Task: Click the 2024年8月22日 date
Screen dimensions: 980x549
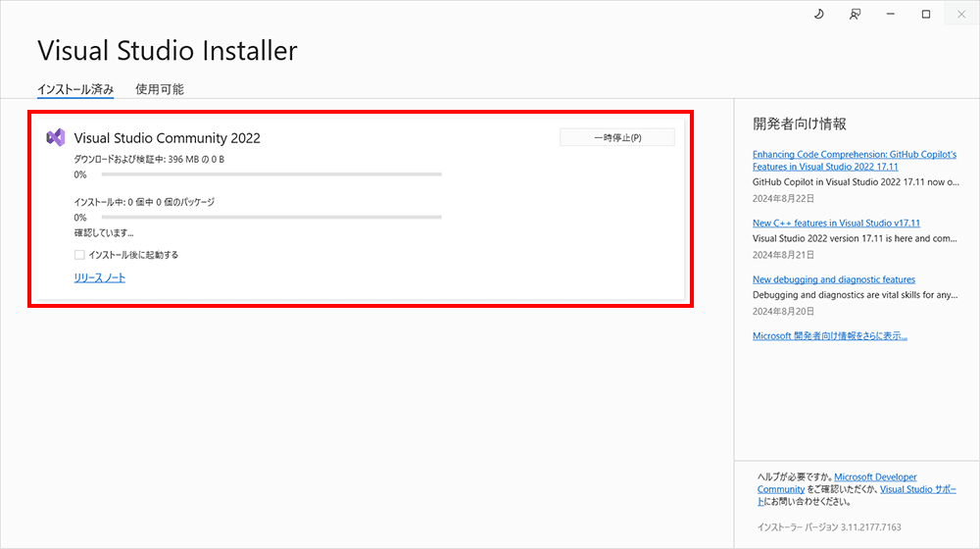Action: coord(783,198)
